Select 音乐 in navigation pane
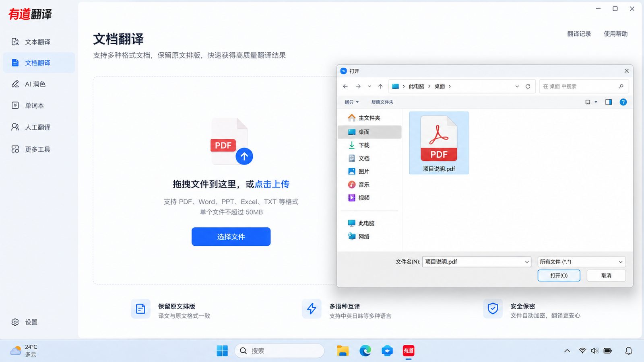The width and height of the screenshot is (644, 362). click(369, 185)
